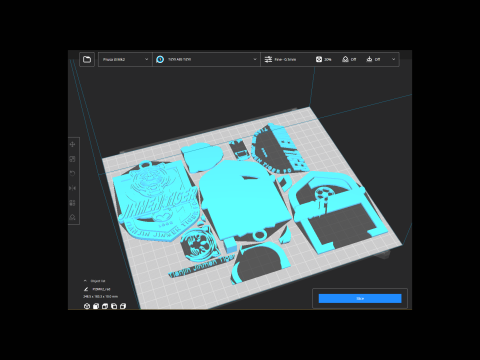The image size is (480, 360).
Task: Open the material and nozzle configuration dropdown
Action: coord(206,59)
